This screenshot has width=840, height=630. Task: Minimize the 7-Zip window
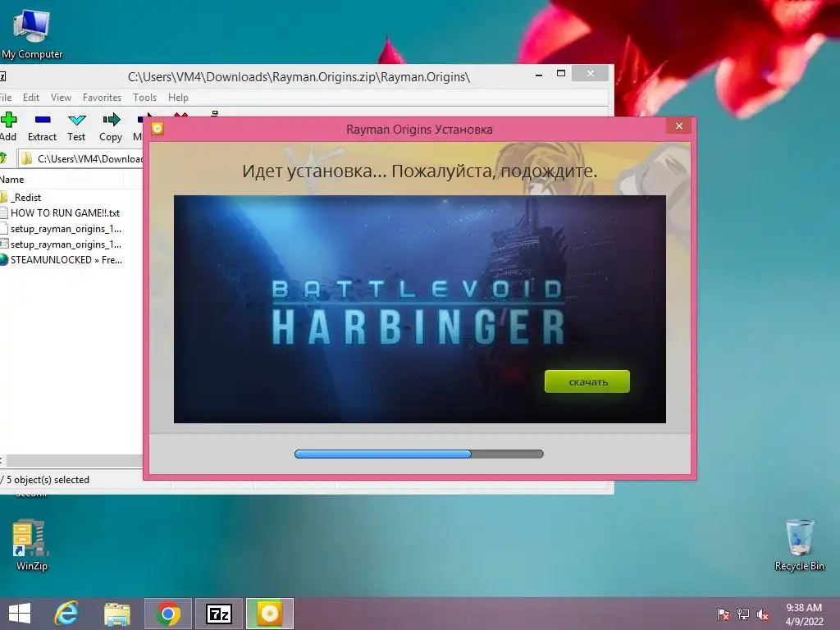pyautogui.click(x=539, y=74)
